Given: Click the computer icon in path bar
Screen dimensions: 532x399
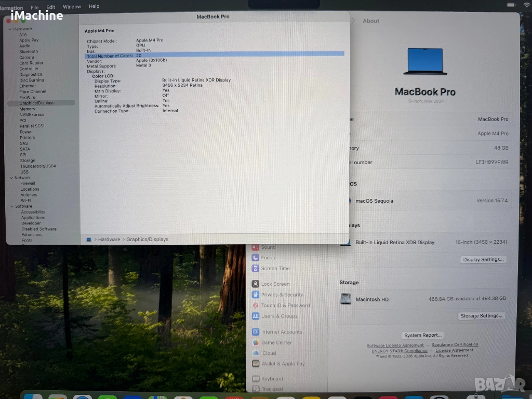Looking at the screenshot, I should [89, 240].
